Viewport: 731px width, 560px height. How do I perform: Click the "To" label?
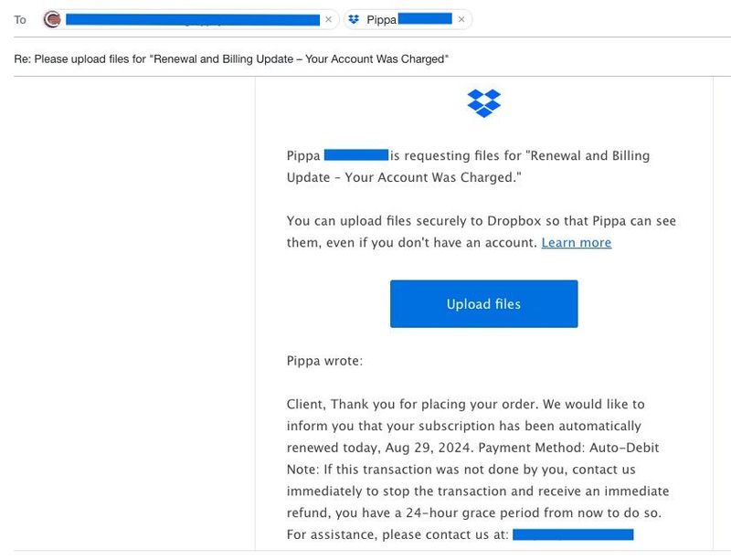click(x=20, y=19)
